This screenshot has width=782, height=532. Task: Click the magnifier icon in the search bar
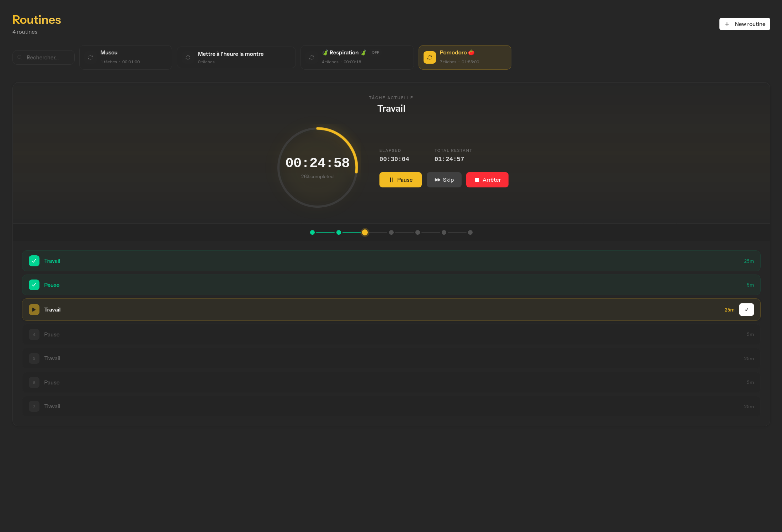point(20,57)
